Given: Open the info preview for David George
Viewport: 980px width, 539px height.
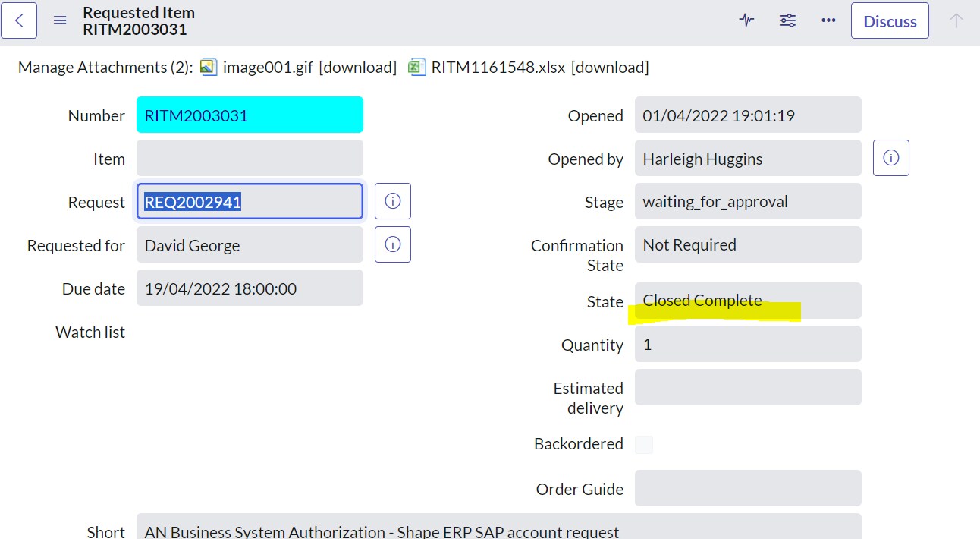Looking at the screenshot, I should 392,244.
